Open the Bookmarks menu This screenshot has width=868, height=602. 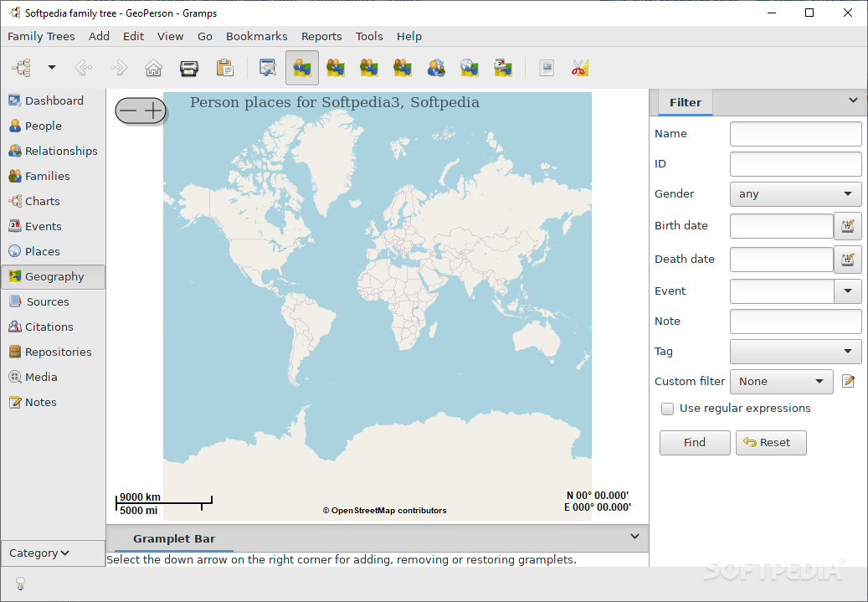pos(256,37)
